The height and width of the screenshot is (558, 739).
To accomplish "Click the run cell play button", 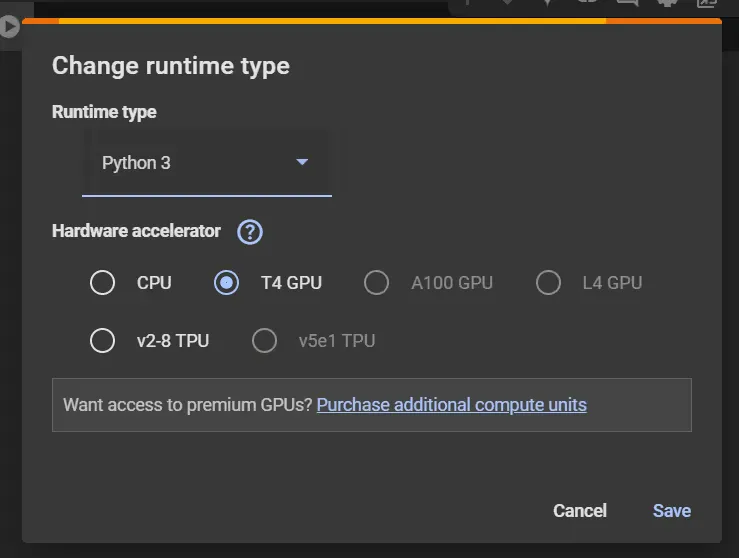I will [x=9, y=26].
